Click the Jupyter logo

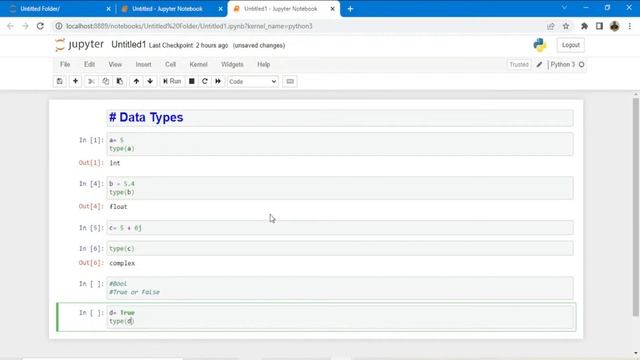[80, 44]
